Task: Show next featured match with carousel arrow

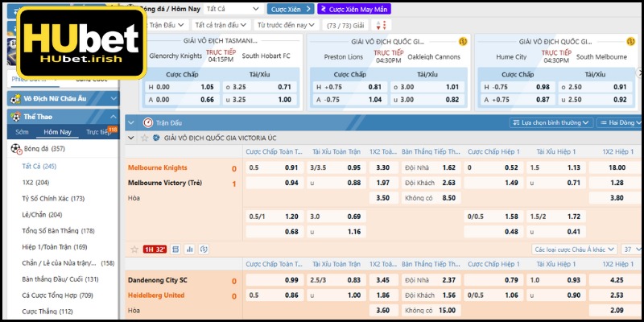Action: [x=639, y=72]
